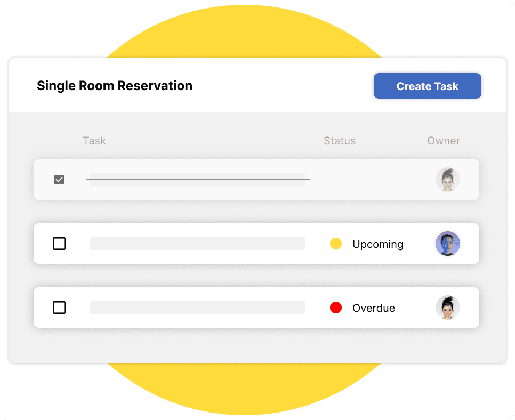
Task: Click the yellow Upcoming status dot
Action: 336,244
